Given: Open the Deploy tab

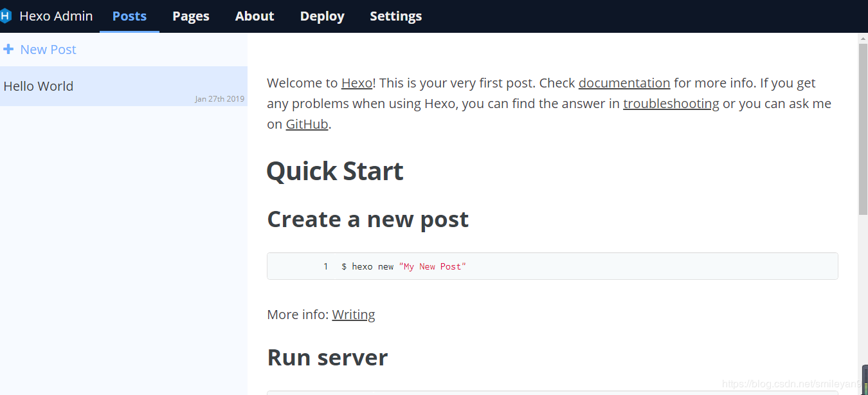Looking at the screenshot, I should point(322,16).
